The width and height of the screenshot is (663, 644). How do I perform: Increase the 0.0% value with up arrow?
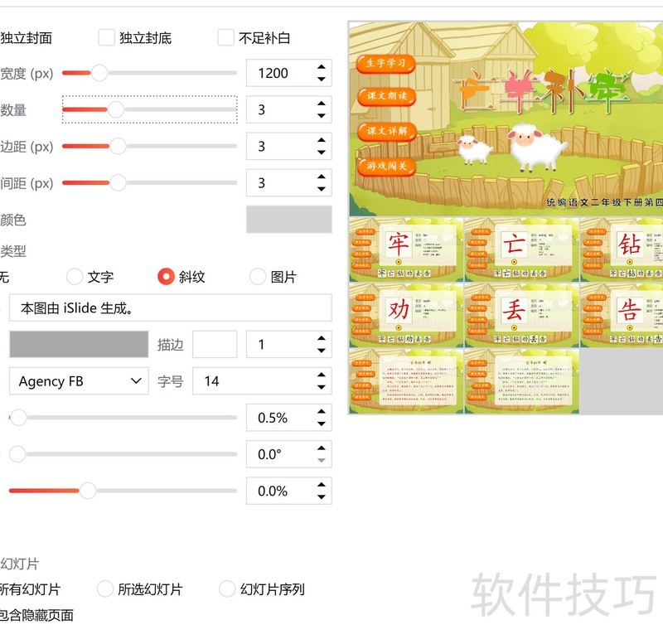pos(322,485)
